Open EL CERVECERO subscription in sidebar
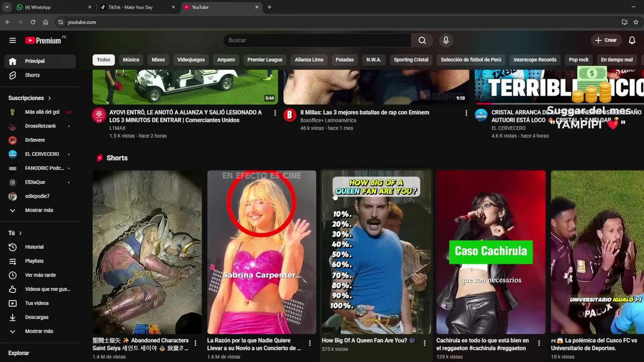 tap(40, 154)
